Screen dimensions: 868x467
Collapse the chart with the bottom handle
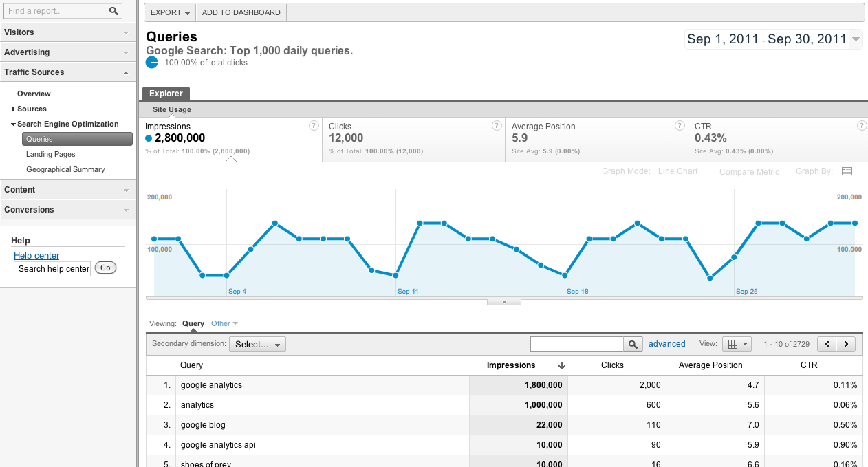(504, 301)
